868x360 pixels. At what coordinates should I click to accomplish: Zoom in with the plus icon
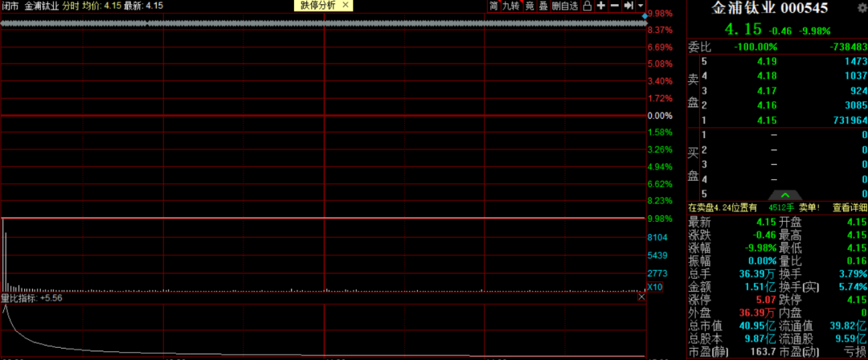pyautogui.click(x=601, y=6)
